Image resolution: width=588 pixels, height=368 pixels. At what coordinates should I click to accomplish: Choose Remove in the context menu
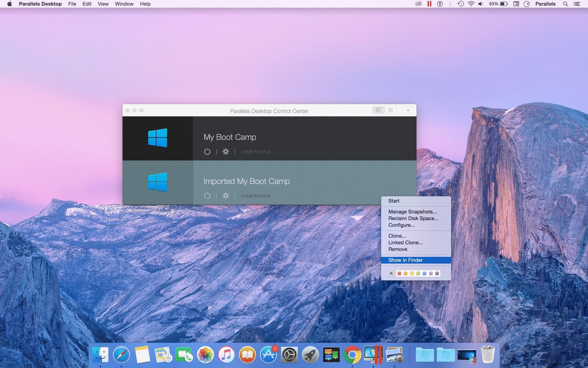[416, 249]
